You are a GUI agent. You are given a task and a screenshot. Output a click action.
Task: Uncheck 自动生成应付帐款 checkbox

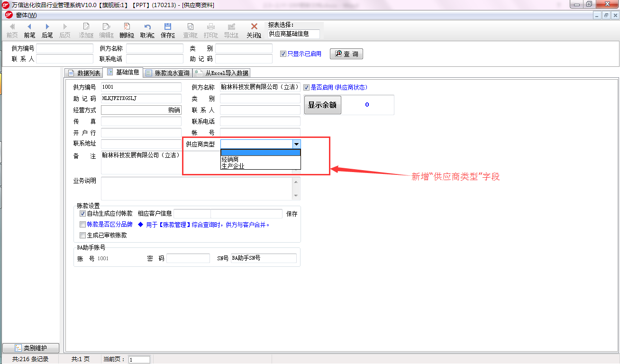coord(82,214)
